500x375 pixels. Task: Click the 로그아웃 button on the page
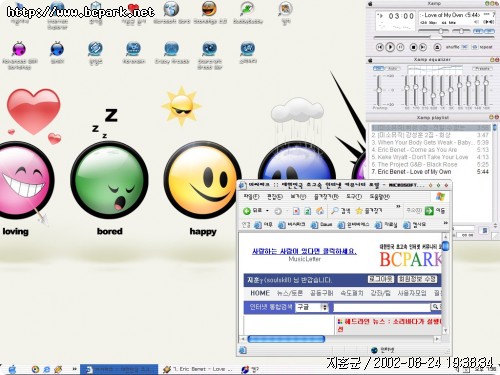380,279
